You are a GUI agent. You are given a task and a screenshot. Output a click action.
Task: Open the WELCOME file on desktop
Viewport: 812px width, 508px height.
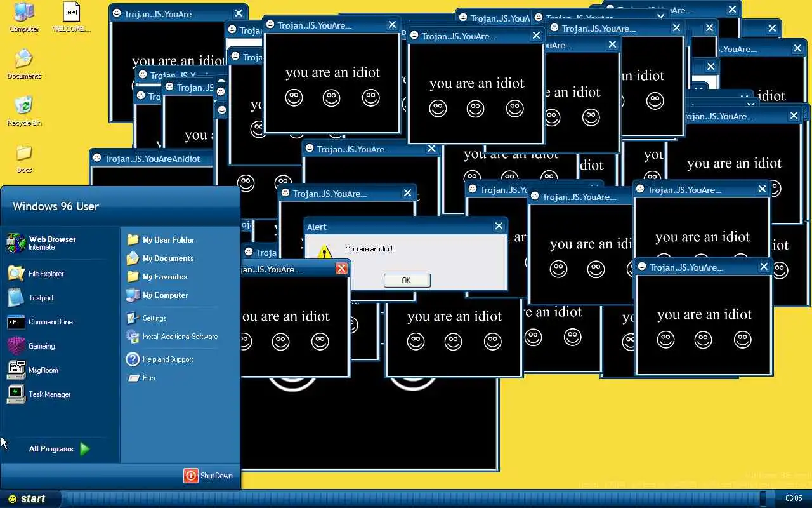pos(71,17)
